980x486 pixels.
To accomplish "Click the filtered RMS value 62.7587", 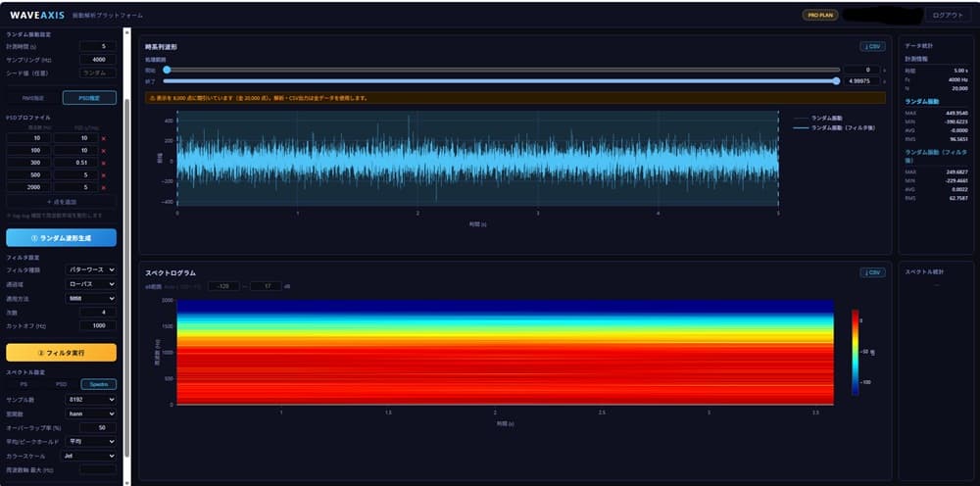I will point(956,198).
